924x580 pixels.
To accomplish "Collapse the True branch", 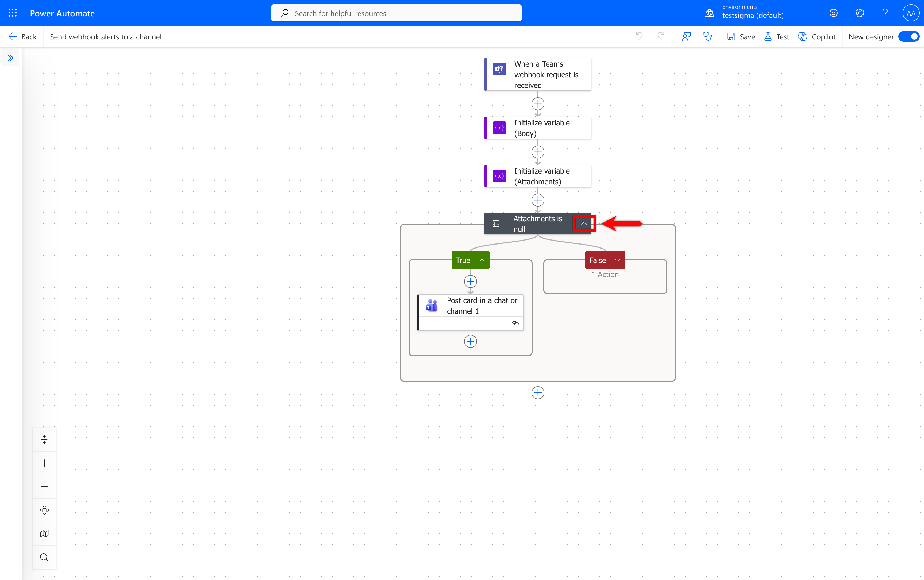I will [482, 260].
